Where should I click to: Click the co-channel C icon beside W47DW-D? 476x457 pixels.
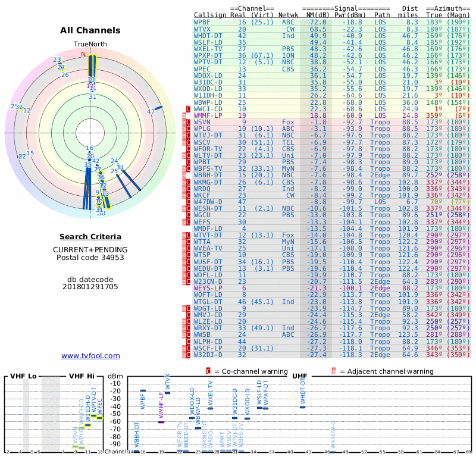click(x=188, y=202)
